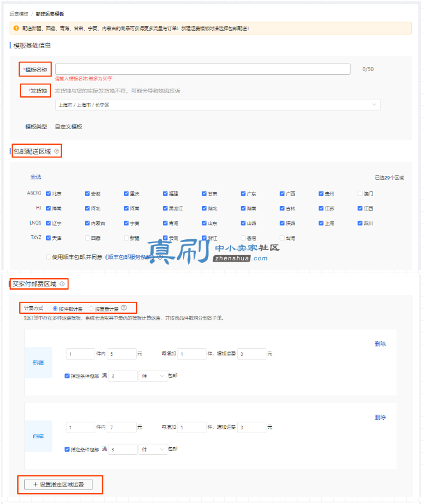Focus the 模板名称 text input
424x504 pixels.
(x=202, y=69)
